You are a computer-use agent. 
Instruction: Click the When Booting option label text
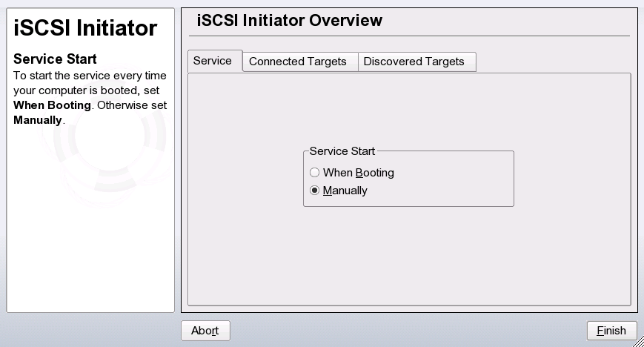click(x=358, y=173)
